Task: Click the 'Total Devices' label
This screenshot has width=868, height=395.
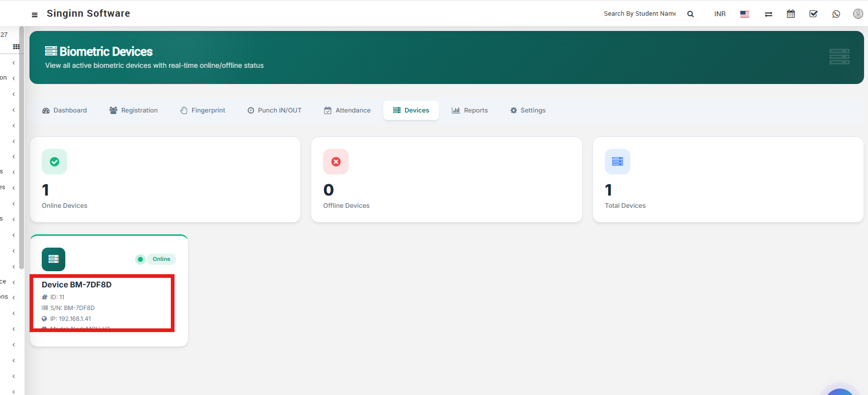Action: coord(625,206)
